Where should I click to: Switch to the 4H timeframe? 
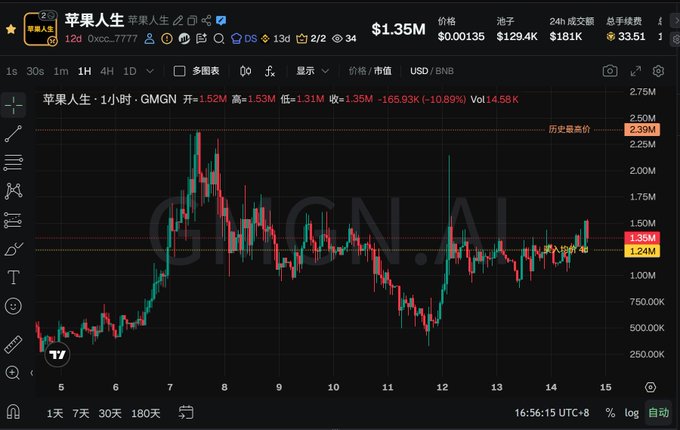point(107,71)
